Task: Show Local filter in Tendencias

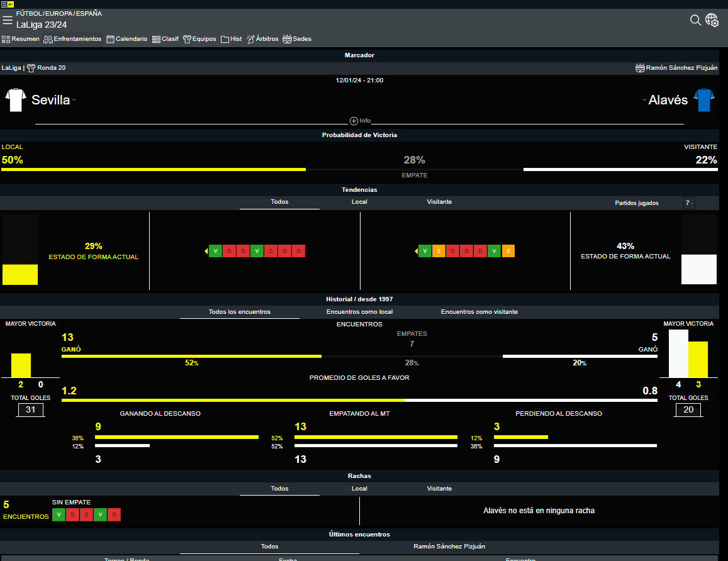Action: pos(359,202)
